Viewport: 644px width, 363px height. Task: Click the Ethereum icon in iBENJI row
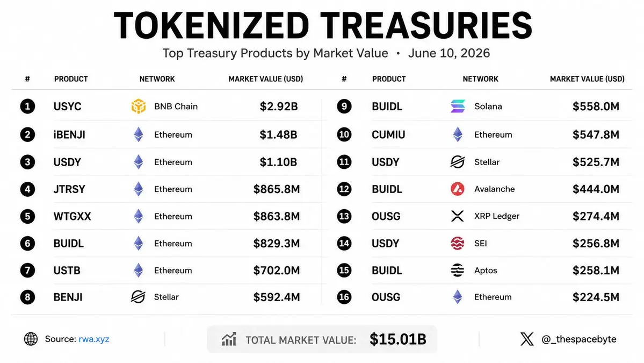tap(139, 135)
